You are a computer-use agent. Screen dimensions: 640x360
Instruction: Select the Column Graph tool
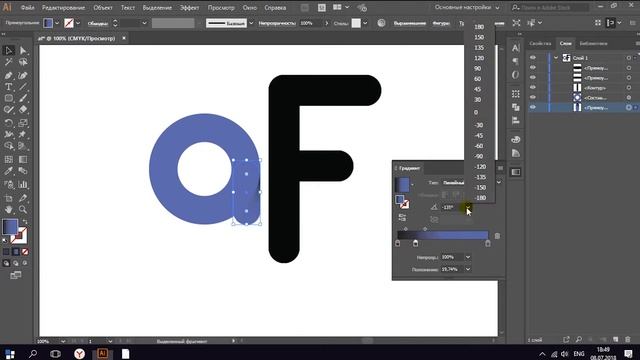pos(23,184)
